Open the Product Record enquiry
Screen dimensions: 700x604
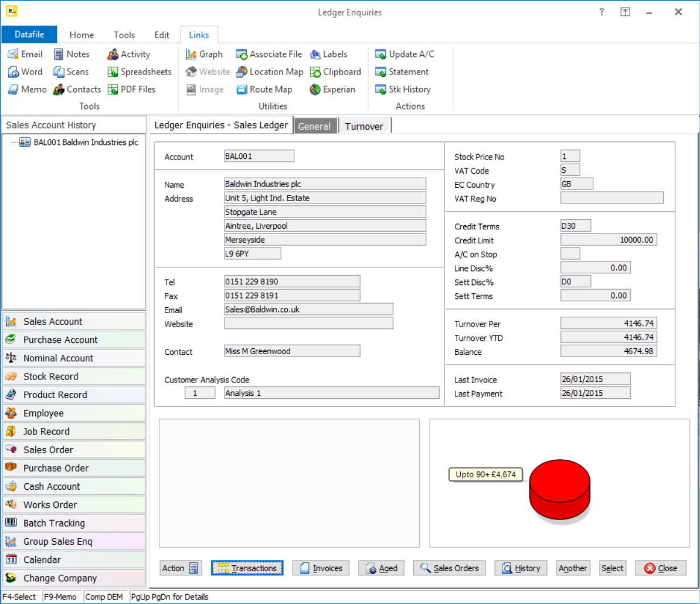[x=74, y=395]
